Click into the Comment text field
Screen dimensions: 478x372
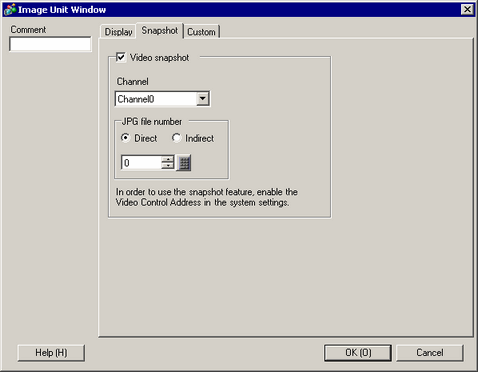(50, 44)
